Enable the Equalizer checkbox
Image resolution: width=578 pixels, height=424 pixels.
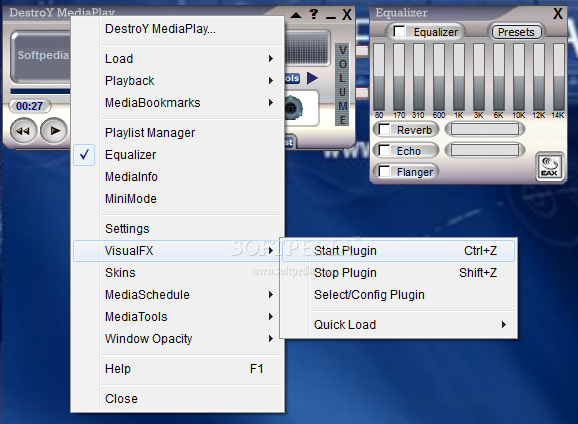(399, 31)
